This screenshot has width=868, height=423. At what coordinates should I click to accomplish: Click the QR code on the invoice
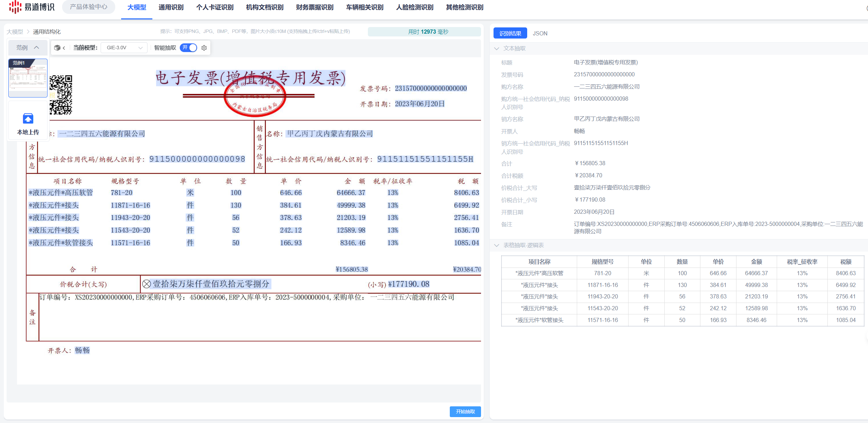tap(61, 95)
